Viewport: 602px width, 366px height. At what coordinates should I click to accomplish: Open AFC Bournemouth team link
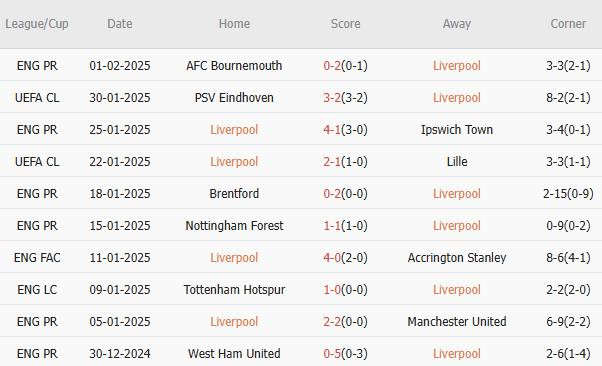point(234,66)
